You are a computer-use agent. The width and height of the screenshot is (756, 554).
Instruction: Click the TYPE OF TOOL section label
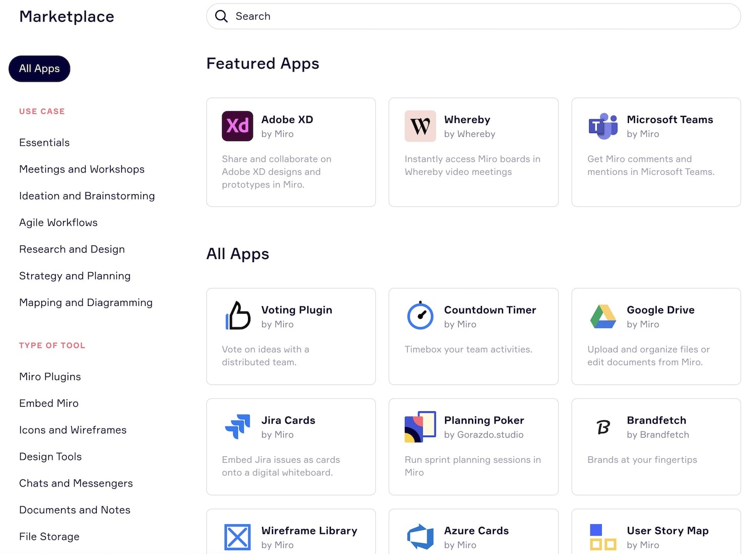coord(52,345)
